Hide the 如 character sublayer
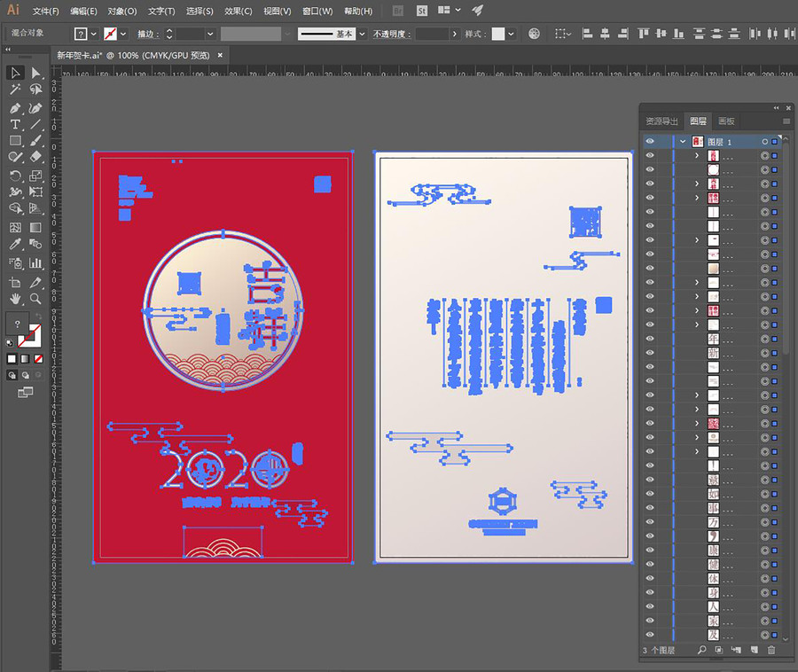The width and height of the screenshot is (798, 672). tap(650, 494)
